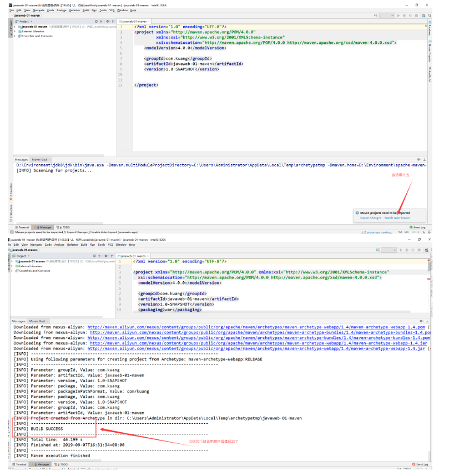Open run configuration dropdown in lower window
Viewport: 469px width, 476px height.
(x=389, y=250)
